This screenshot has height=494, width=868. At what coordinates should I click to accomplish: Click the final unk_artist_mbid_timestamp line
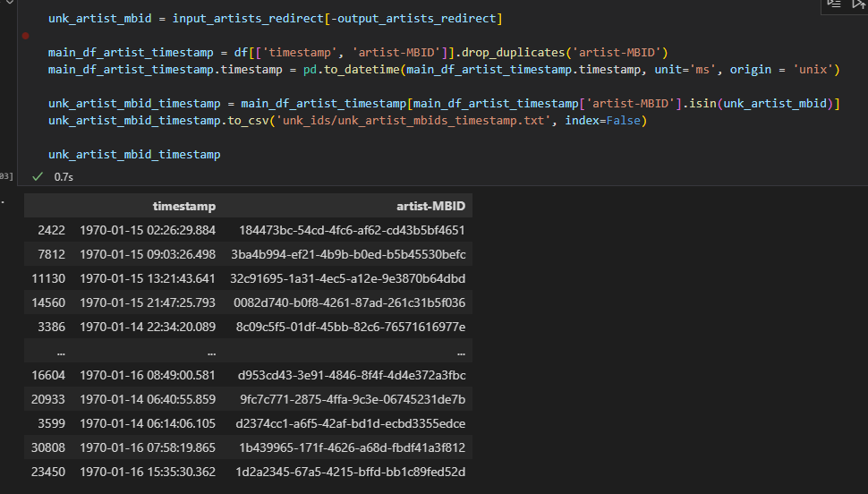(x=134, y=155)
